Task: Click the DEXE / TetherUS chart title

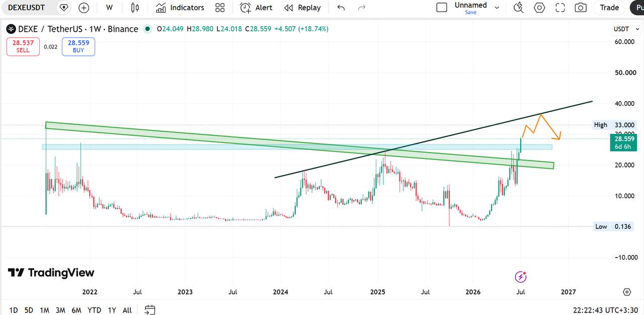Action: point(78,29)
